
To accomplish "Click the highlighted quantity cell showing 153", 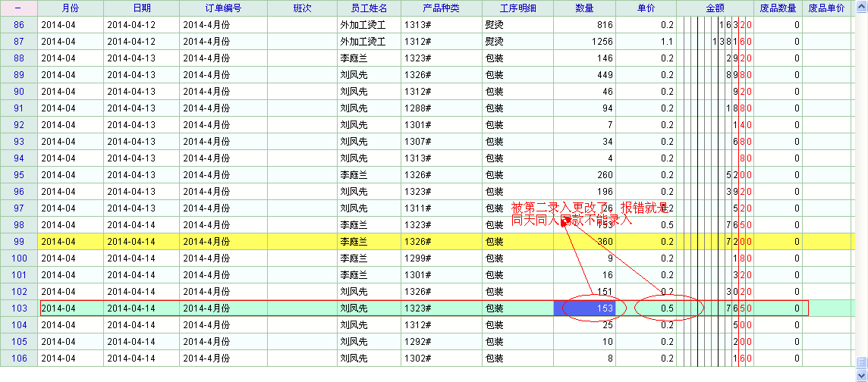I will click(x=585, y=308).
